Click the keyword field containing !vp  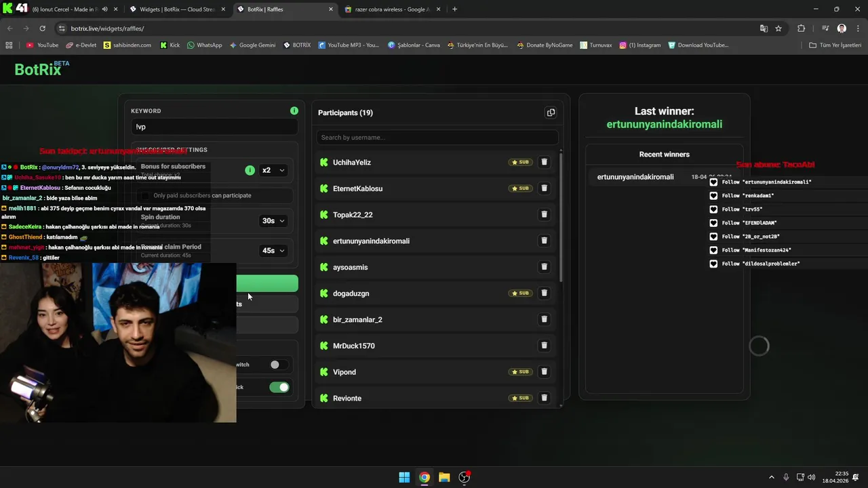[214, 127]
